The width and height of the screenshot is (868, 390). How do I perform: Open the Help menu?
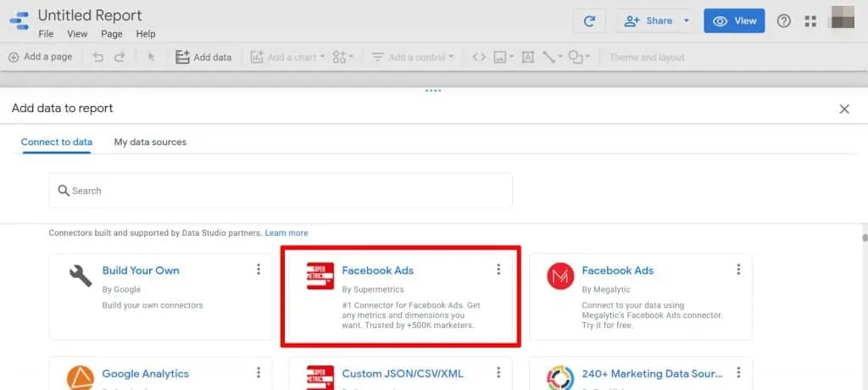[x=146, y=34]
